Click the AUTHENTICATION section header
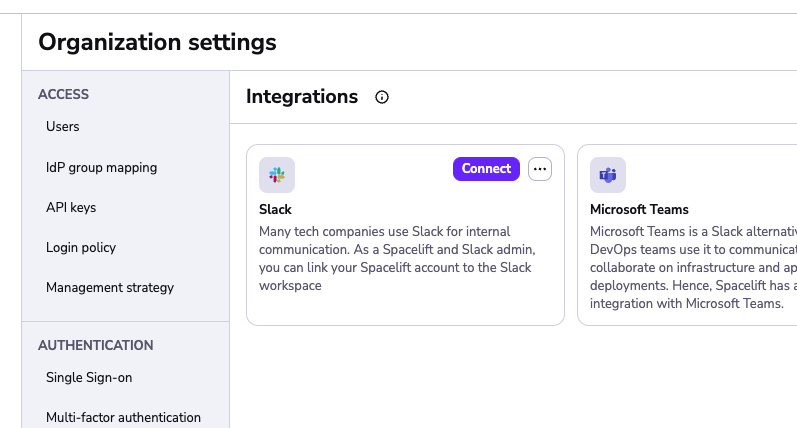797x428 pixels. 95,345
